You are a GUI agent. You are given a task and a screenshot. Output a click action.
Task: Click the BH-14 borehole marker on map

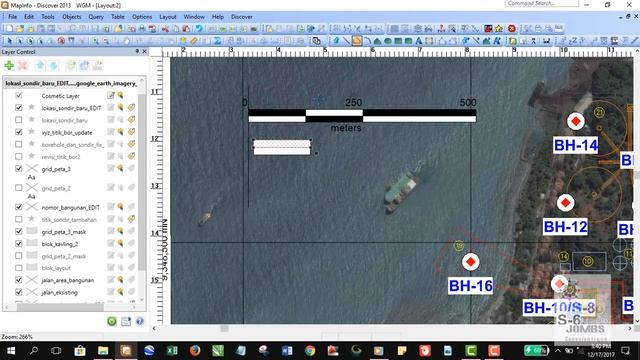tap(576, 121)
